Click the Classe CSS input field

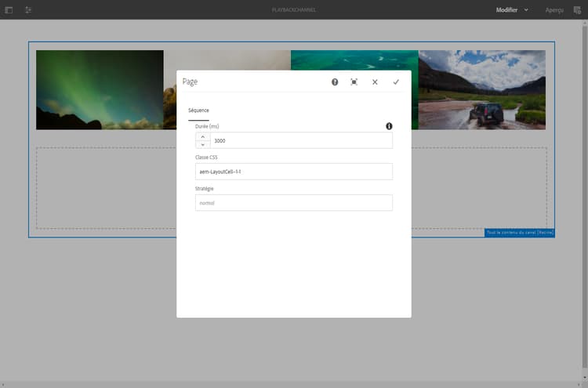click(x=294, y=172)
